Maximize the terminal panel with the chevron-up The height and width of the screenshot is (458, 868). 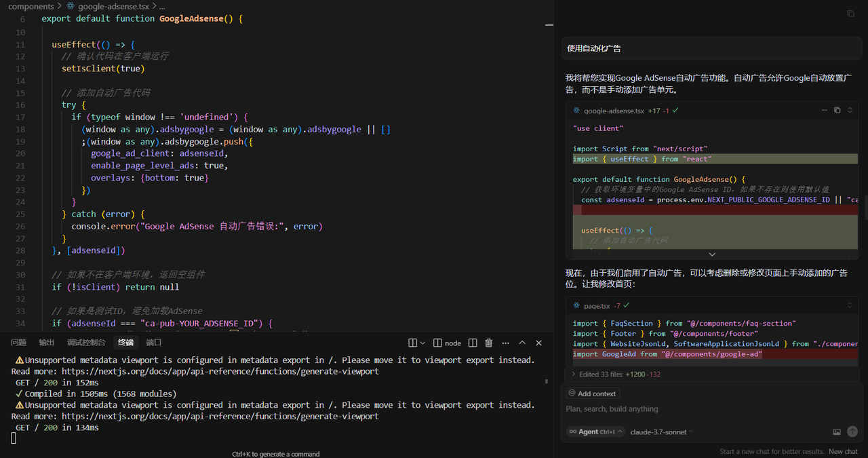point(522,343)
